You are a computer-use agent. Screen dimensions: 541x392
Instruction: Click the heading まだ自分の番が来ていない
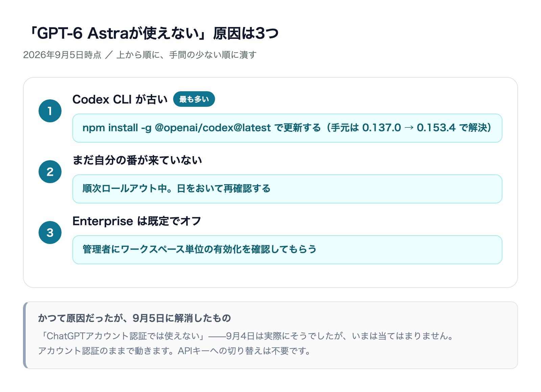pos(137,160)
